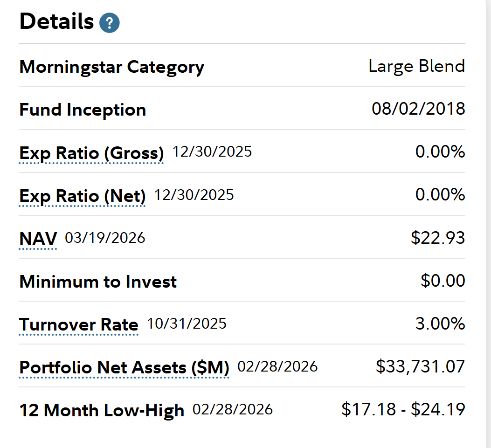The image size is (491, 448).
Task: Click the 03/19/2026 NAV date
Action: click(105, 238)
